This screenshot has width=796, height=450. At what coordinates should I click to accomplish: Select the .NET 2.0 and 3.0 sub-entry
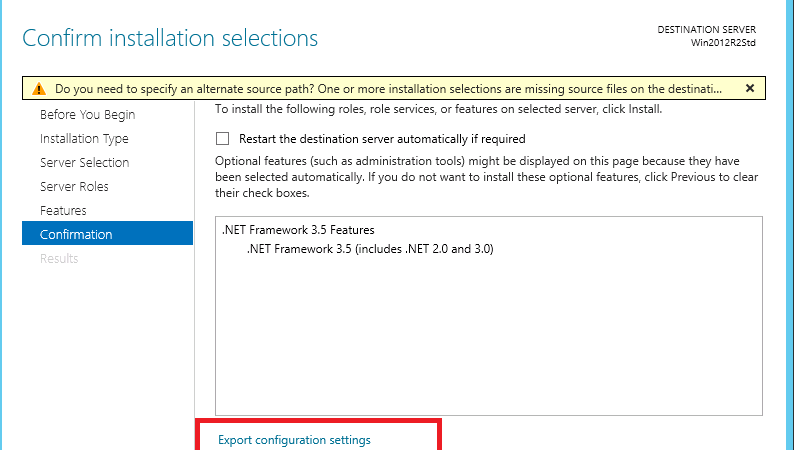click(x=370, y=249)
